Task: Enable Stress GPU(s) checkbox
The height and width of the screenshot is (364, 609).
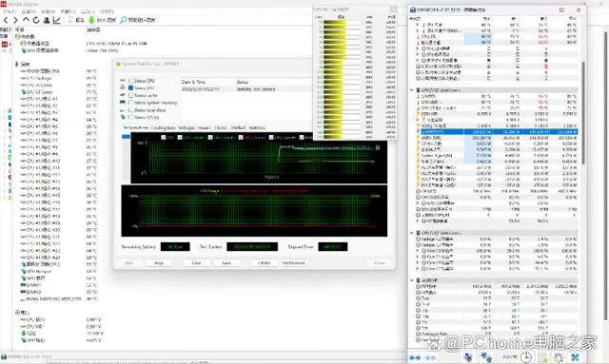Action: [131, 117]
